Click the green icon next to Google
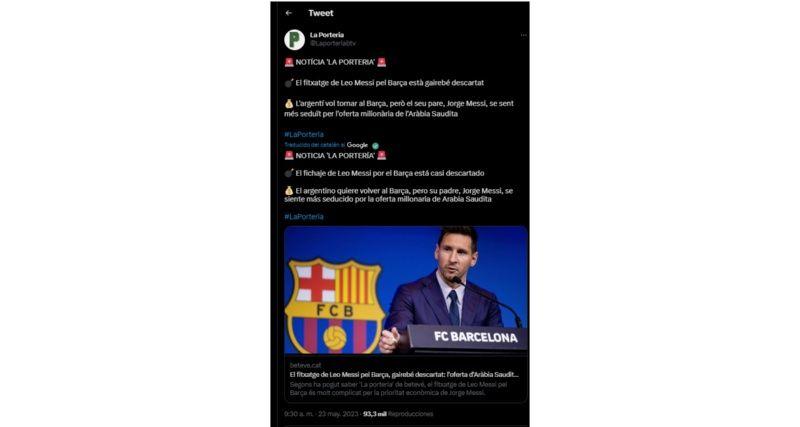 tap(376, 145)
